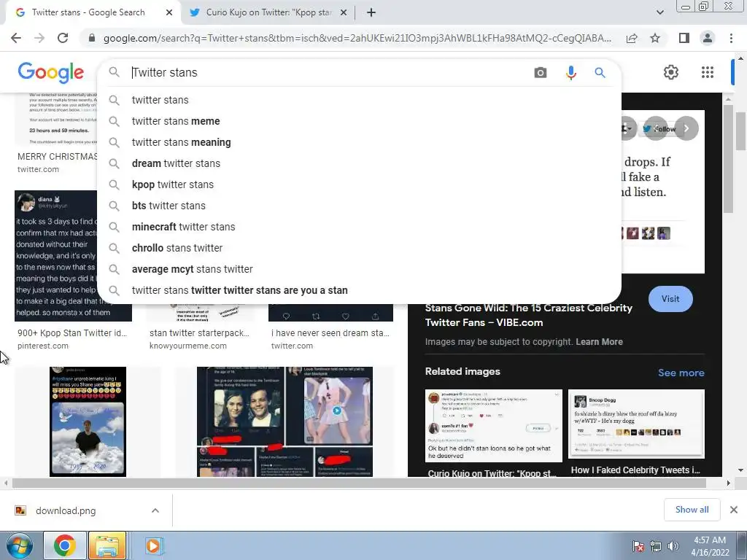
Task: Click the network tray icon
Action: [656, 546]
